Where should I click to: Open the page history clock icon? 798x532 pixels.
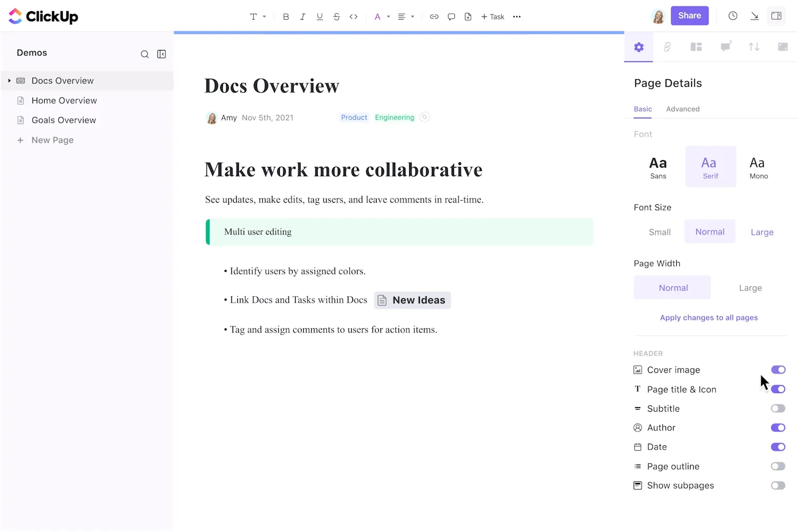pyautogui.click(x=733, y=16)
